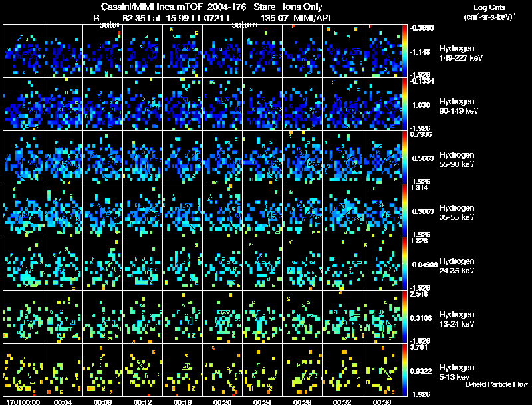The height and width of the screenshot is (405, 532).
Task: Click the B-field Particle Flow caption
Action: pyautogui.click(x=497, y=384)
